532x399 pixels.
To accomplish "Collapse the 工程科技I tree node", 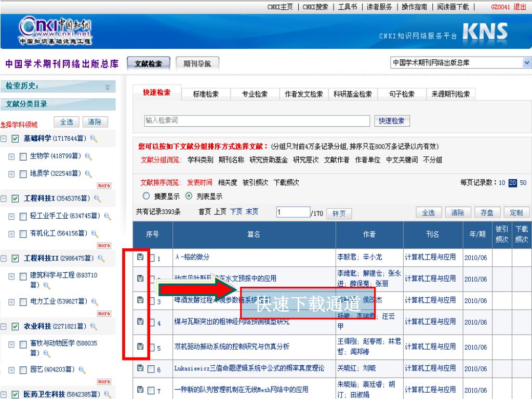I will [4, 198].
